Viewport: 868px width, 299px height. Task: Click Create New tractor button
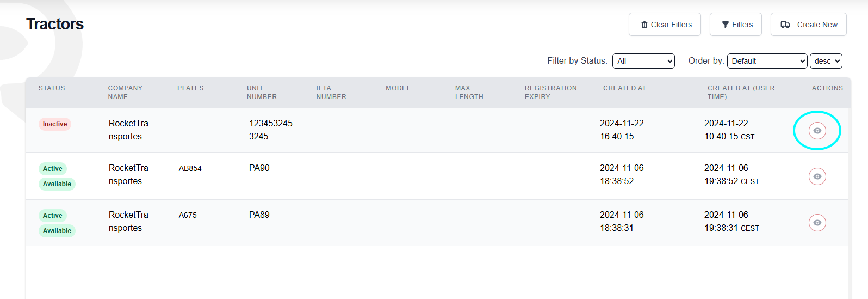click(809, 25)
